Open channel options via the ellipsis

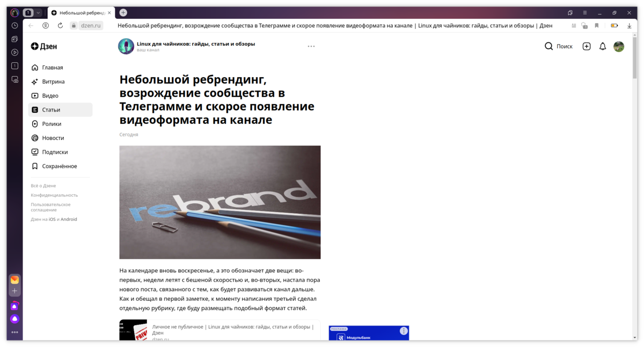[311, 46]
